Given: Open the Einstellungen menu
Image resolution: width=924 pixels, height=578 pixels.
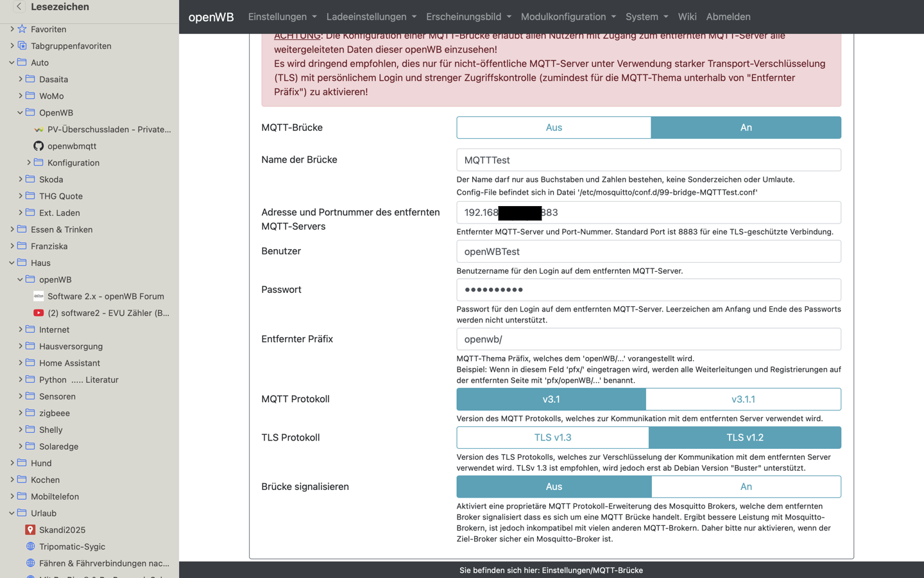Looking at the screenshot, I should (x=282, y=17).
